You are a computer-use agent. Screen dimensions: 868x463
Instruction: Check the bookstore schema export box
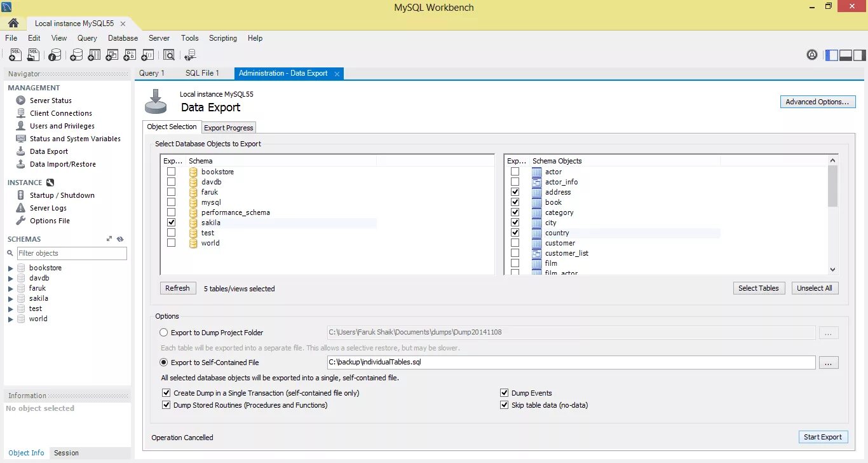coord(171,172)
